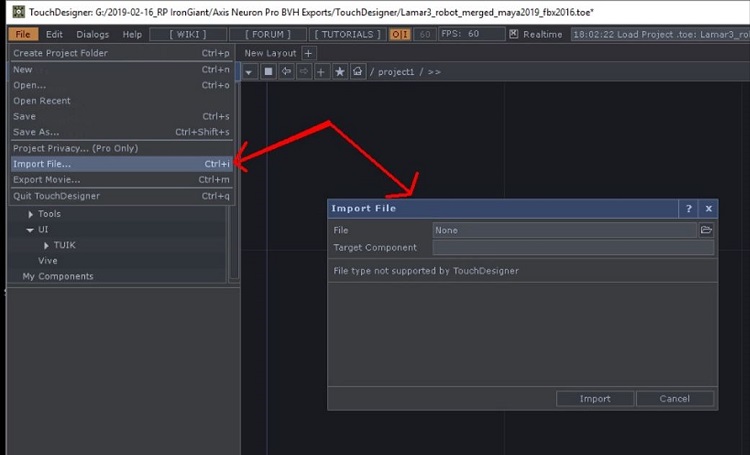Open the pane type dropdown arrow
This screenshot has width=750, height=455.
pos(249,72)
